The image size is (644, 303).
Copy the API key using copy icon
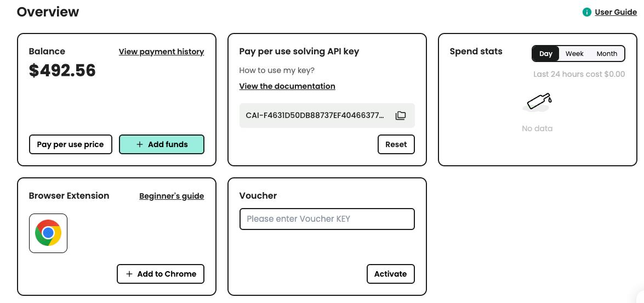point(401,115)
